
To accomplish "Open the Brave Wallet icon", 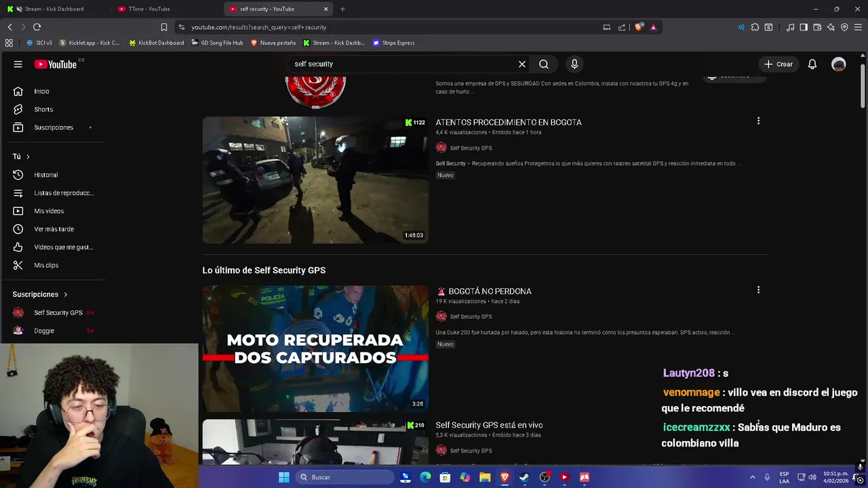I will point(817,27).
